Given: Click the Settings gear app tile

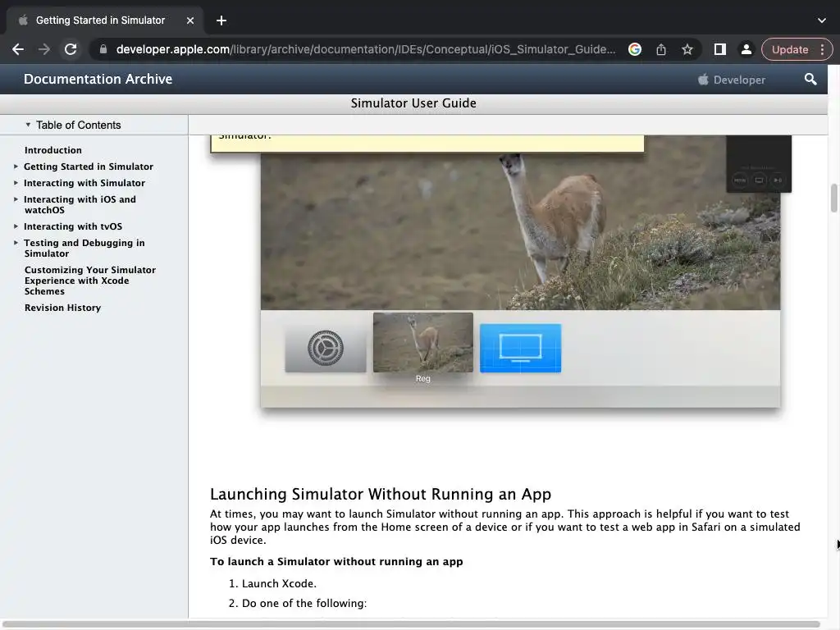Looking at the screenshot, I should pos(325,348).
